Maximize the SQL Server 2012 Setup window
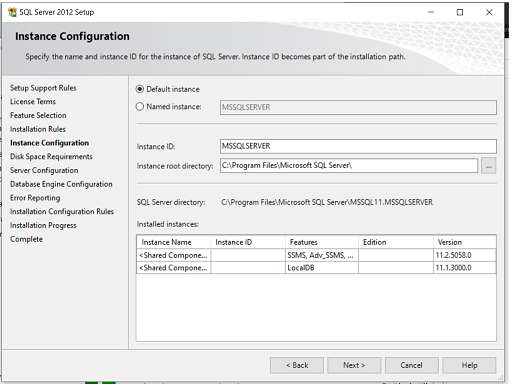Image resolution: width=513 pixels, height=385 pixels. [x=460, y=12]
